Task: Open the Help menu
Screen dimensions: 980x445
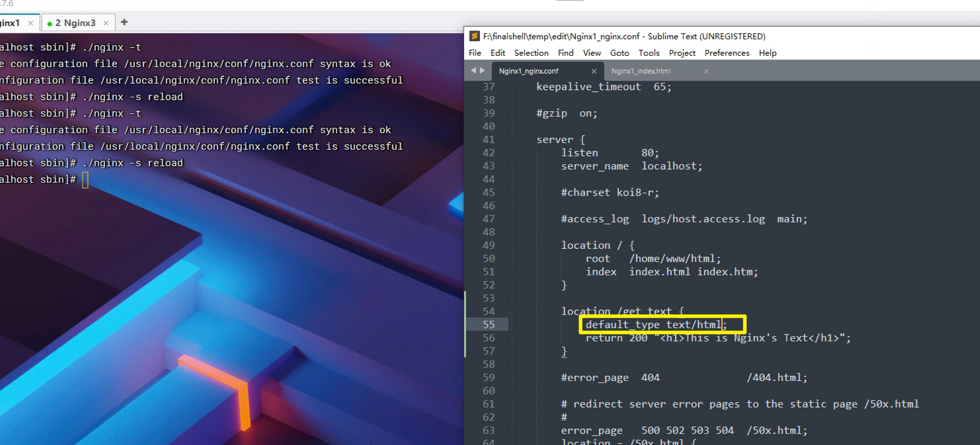Action: tap(767, 53)
